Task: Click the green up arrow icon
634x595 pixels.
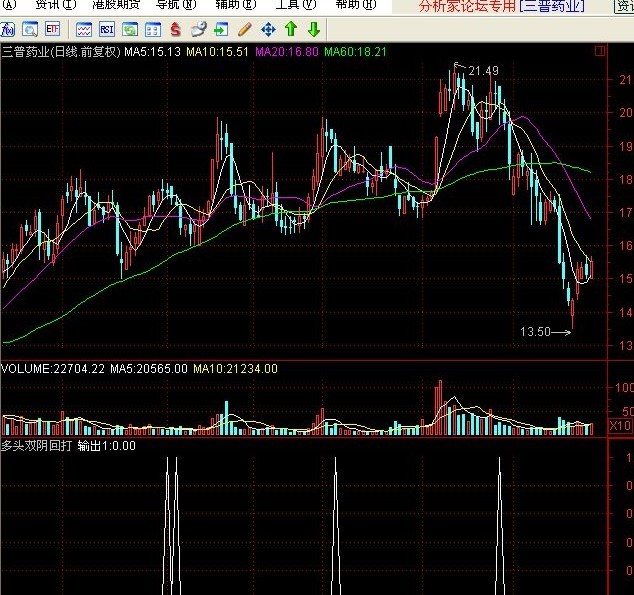Action: [x=291, y=29]
